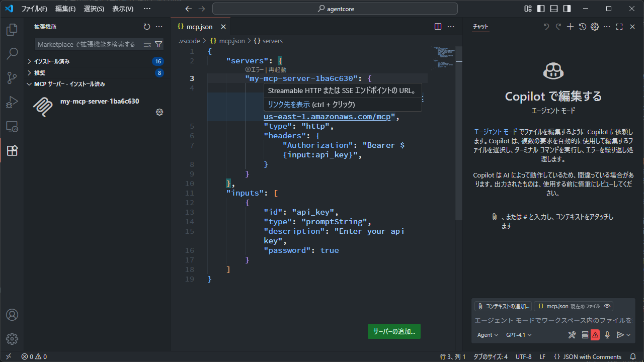
Task: Open the MCP servers list icon in chat
Action: (x=585, y=335)
